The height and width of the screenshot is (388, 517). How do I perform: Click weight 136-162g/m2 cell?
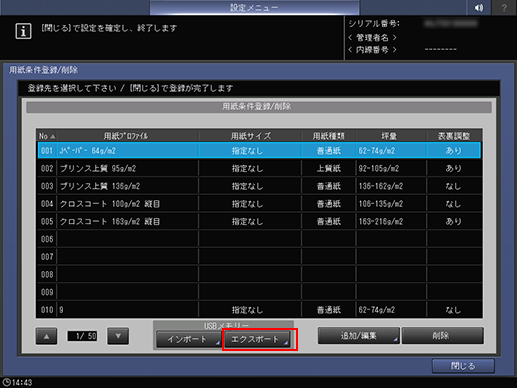pos(381,186)
